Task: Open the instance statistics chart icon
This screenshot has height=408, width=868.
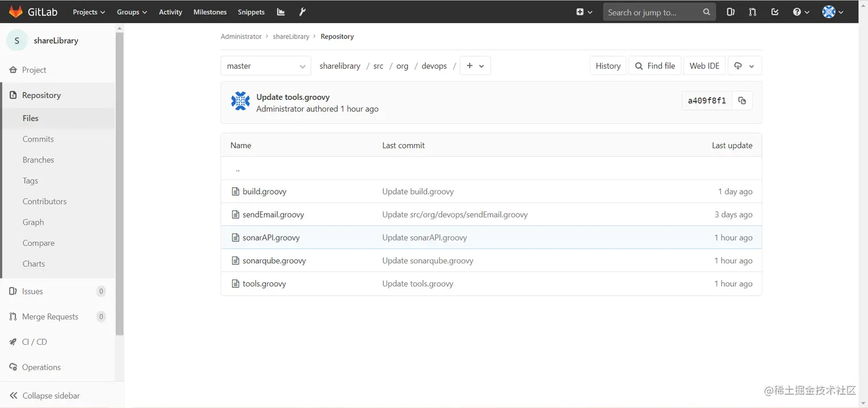Action: (281, 12)
